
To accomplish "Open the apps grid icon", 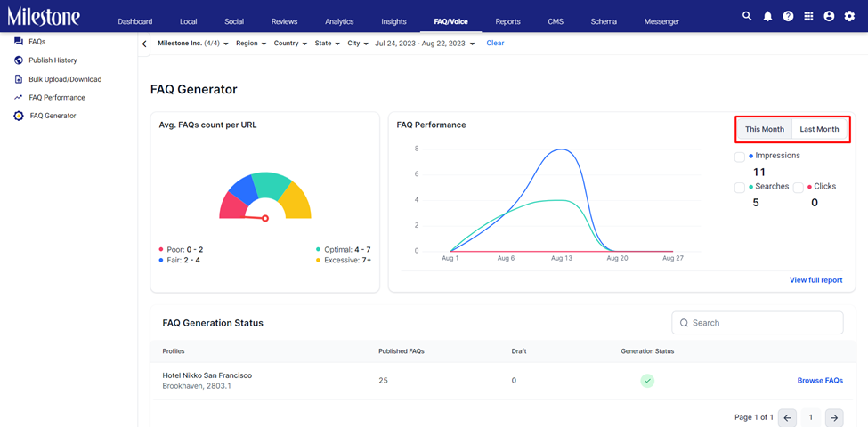I will point(808,17).
